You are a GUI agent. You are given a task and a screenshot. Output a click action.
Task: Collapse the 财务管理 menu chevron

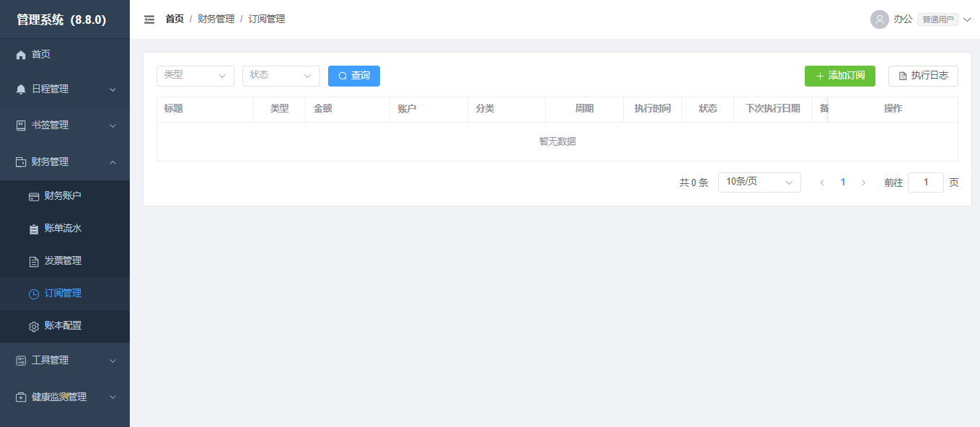[112, 162]
